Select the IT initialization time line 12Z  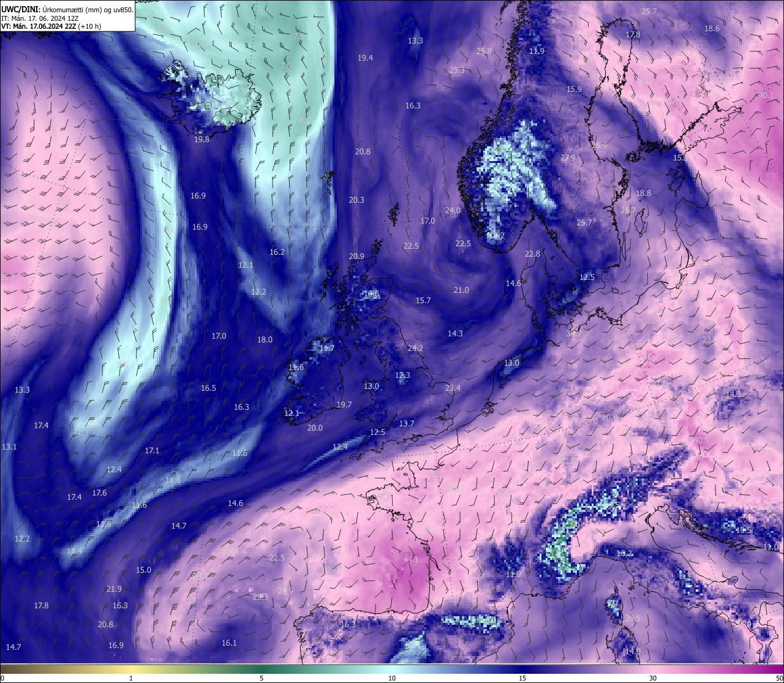pos(40,18)
